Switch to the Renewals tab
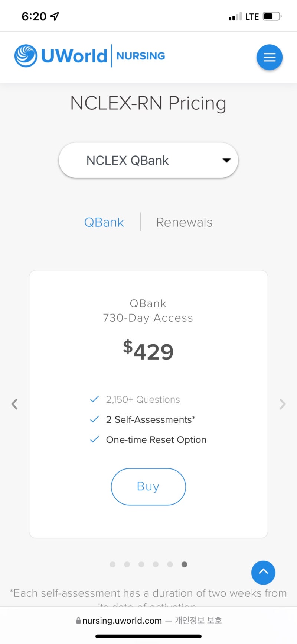297x644 pixels. [x=185, y=222]
